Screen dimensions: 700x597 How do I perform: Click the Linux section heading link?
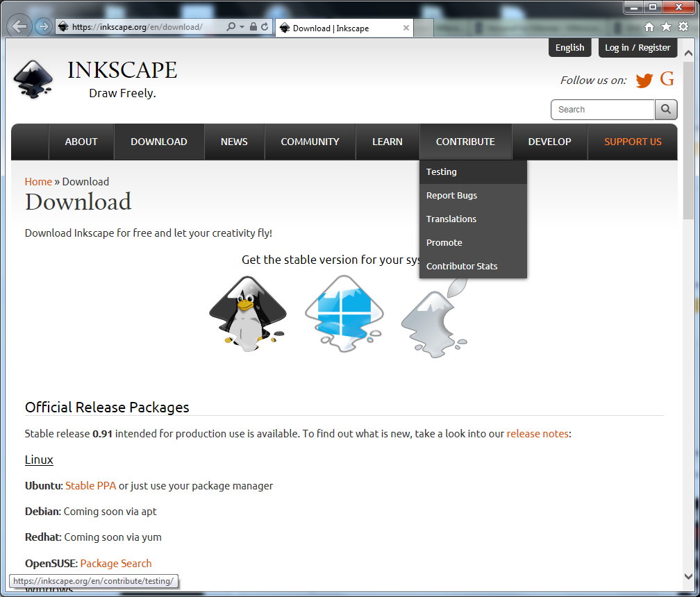[39, 460]
